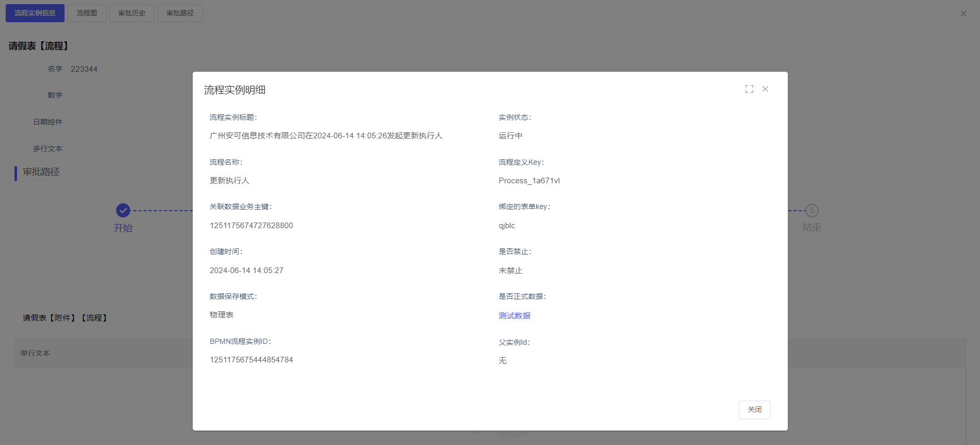Click the 名字 field value 223344
The height and width of the screenshot is (445, 980).
tap(84, 69)
